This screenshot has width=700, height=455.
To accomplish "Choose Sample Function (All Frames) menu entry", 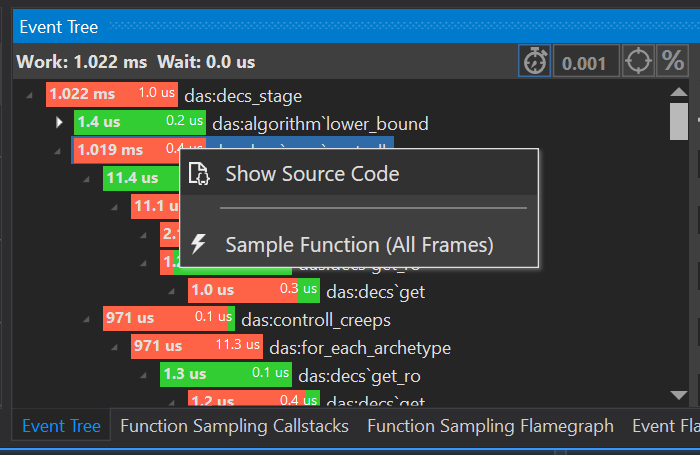I will (359, 245).
